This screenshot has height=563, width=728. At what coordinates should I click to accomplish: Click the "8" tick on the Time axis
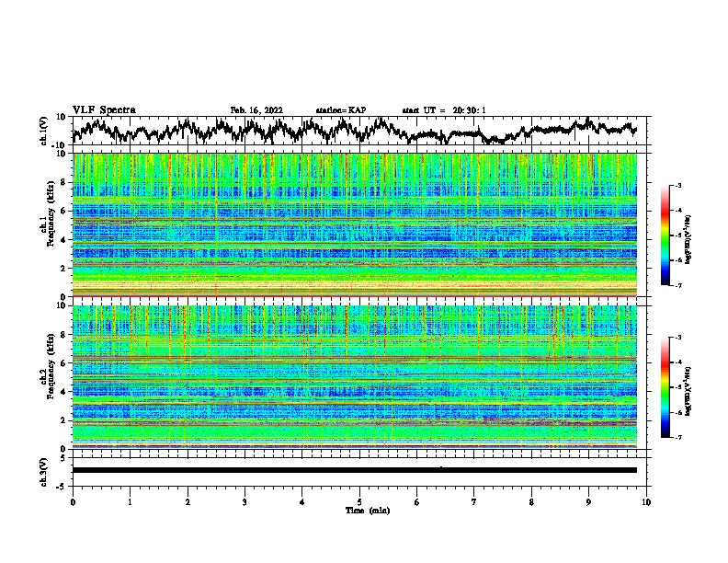pos(531,502)
